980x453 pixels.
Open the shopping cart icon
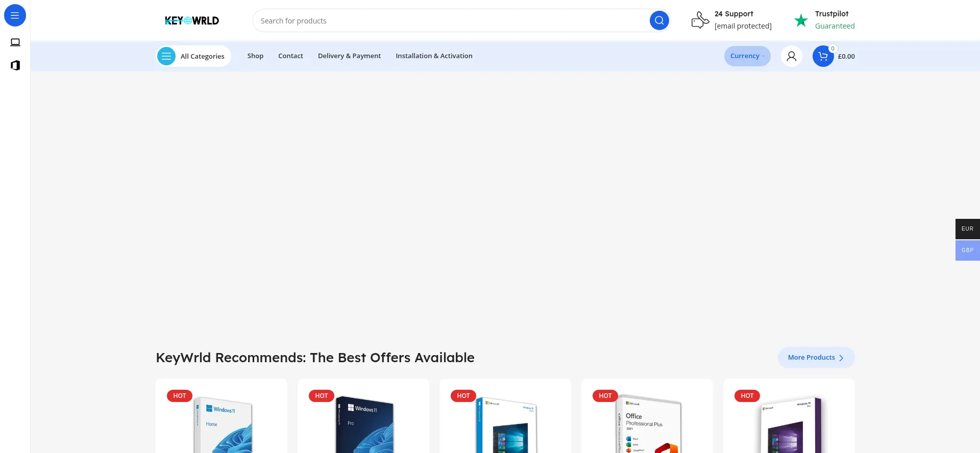coord(823,56)
